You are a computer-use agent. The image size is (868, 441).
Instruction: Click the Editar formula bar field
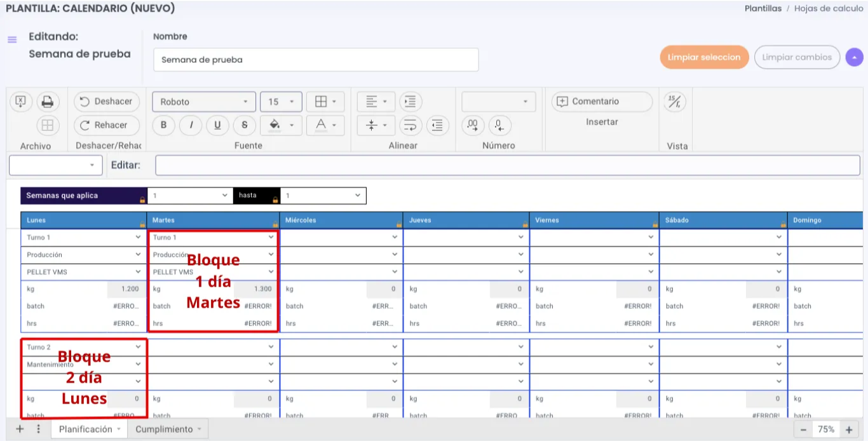[x=508, y=165]
